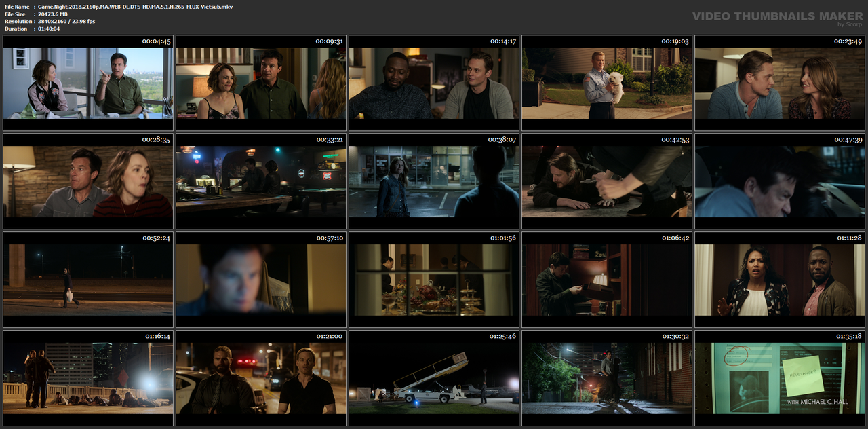868x429 pixels.
Task: Select the thumbnail at 00:23:49
Action: pyautogui.click(x=780, y=83)
